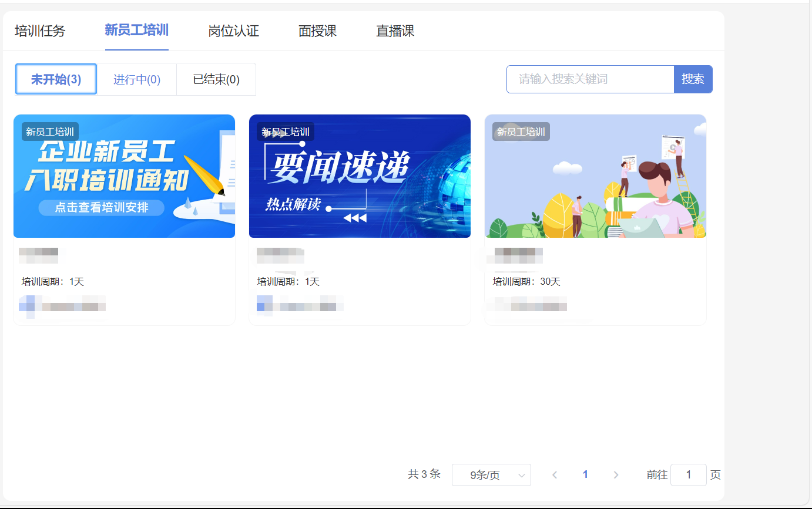Switch to the 培训任务 tab
This screenshot has width=812, height=509.
click(x=39, y=32)
